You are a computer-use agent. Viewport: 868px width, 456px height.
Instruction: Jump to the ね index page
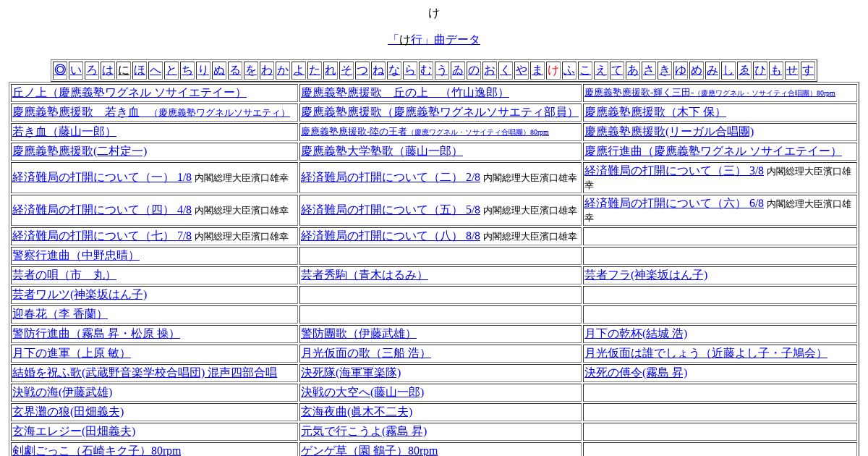tap(378, 70)
